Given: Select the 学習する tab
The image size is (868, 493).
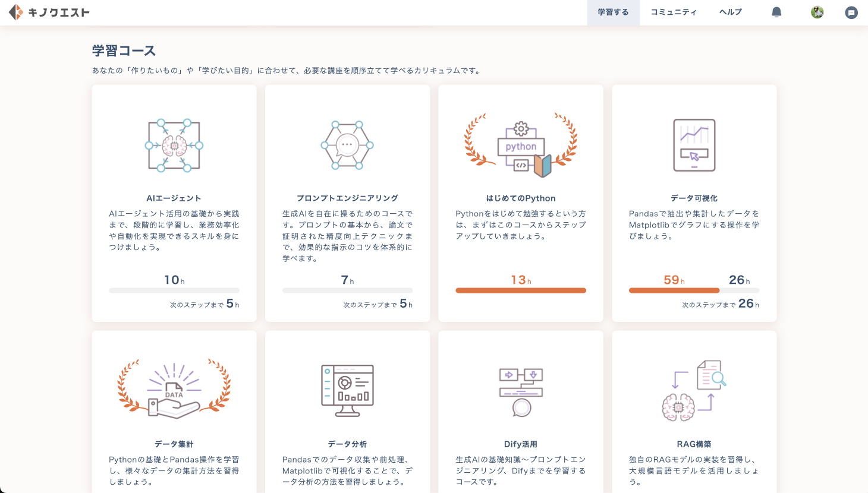Looking at the screenshot, I should tap(613, 11).
